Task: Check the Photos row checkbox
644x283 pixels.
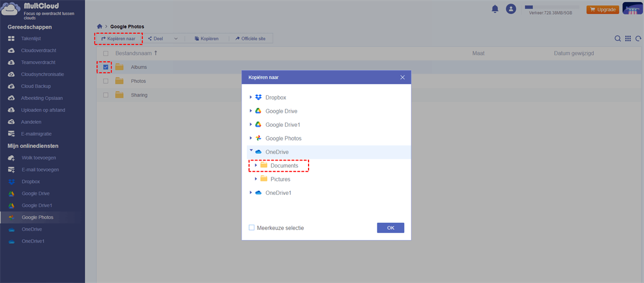Action: tap(106, 81)
